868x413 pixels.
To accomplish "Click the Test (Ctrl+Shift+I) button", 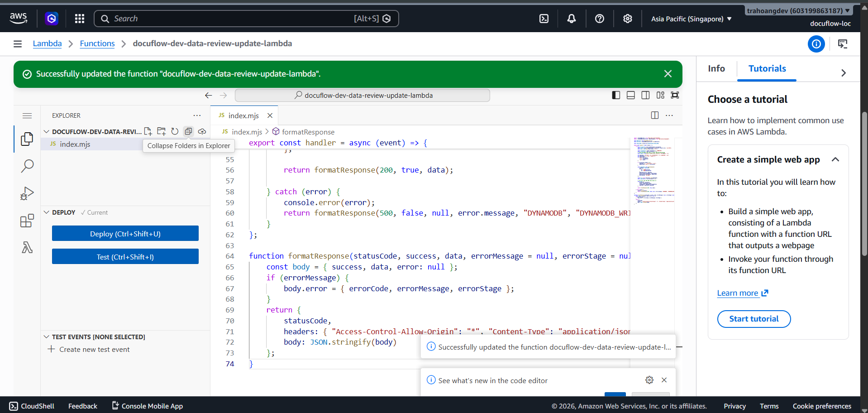I will (125, 257).
